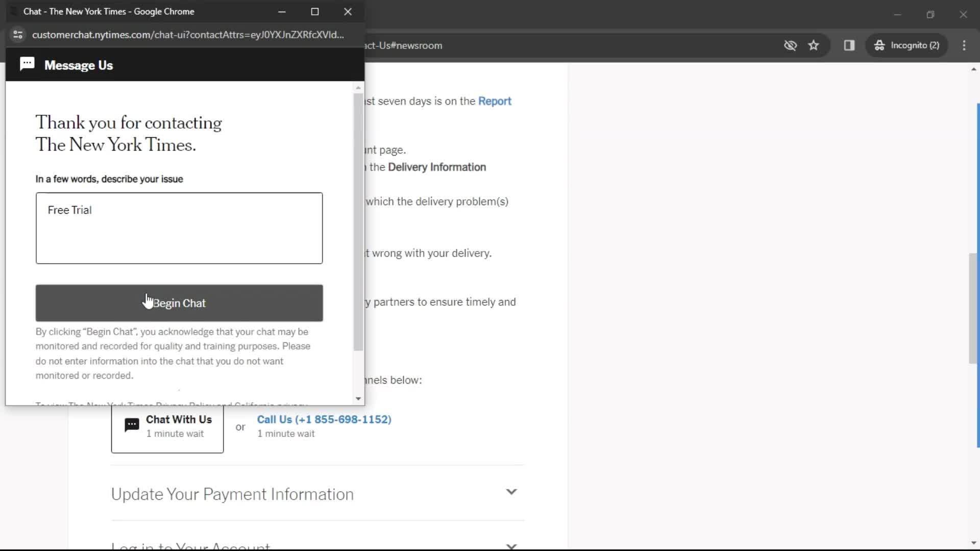Click the main page vertical scrollbar thumb
The height and width of the screenshot is (551, 980).
click(973, 308)
